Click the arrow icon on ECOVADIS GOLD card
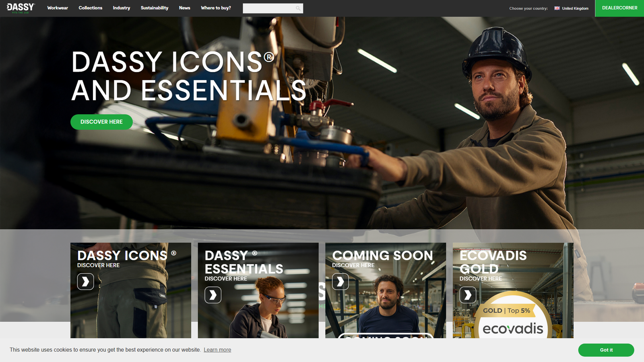The height and width of the screenshot is (362, 644). (x=468, y=295)
